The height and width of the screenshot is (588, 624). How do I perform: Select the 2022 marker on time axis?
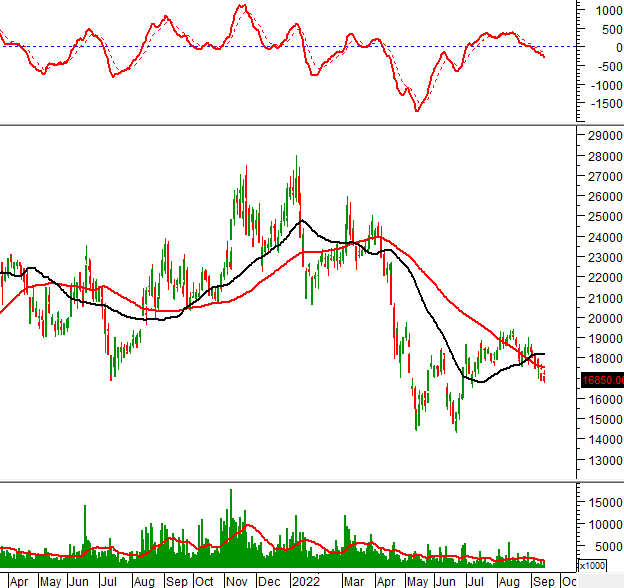pos(303,580)
